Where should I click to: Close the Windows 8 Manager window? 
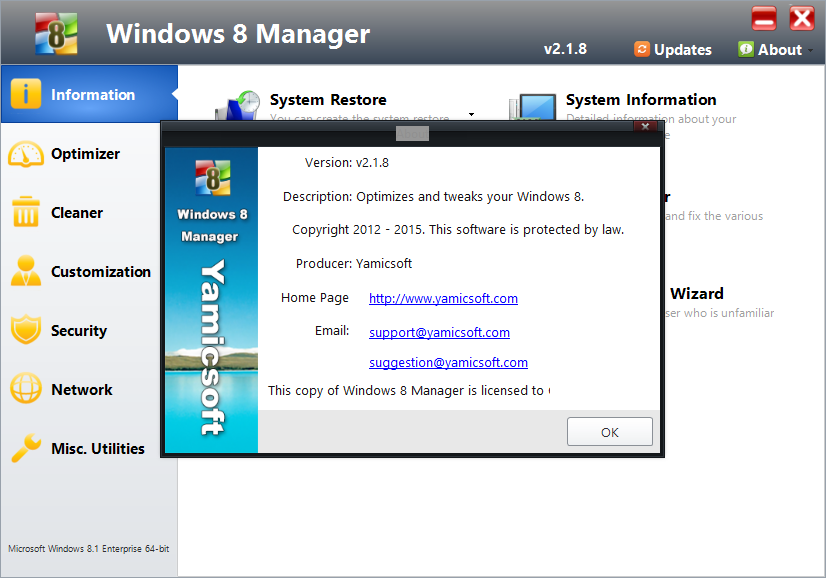pos(802,18)
